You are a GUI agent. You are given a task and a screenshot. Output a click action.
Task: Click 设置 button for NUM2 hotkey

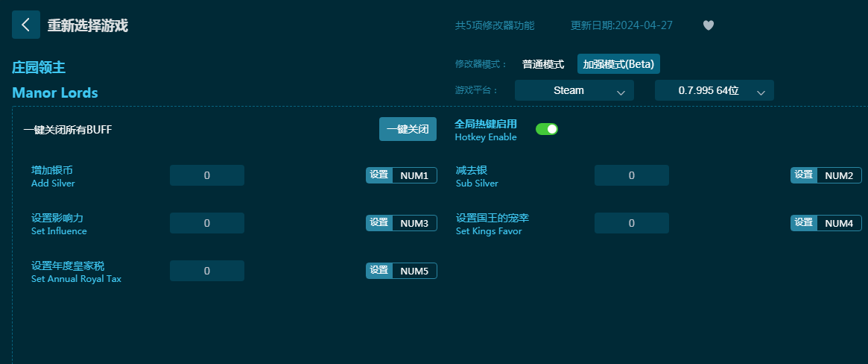tap(804, 175)
